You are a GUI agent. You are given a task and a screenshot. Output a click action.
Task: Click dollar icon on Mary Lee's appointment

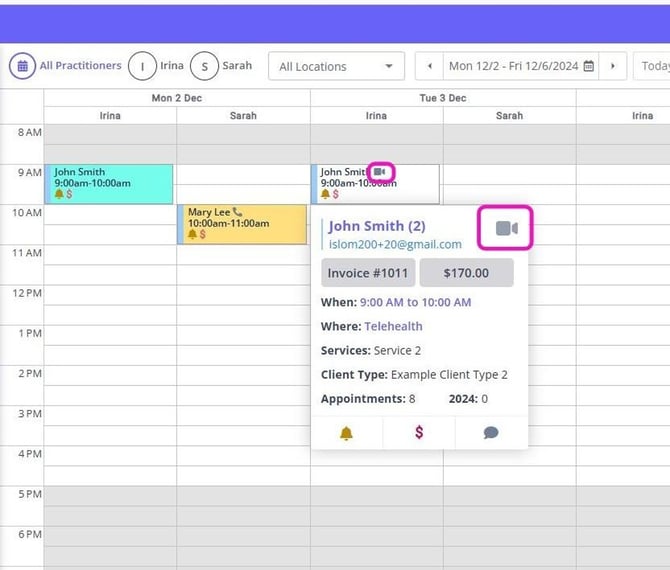(203, 234)
